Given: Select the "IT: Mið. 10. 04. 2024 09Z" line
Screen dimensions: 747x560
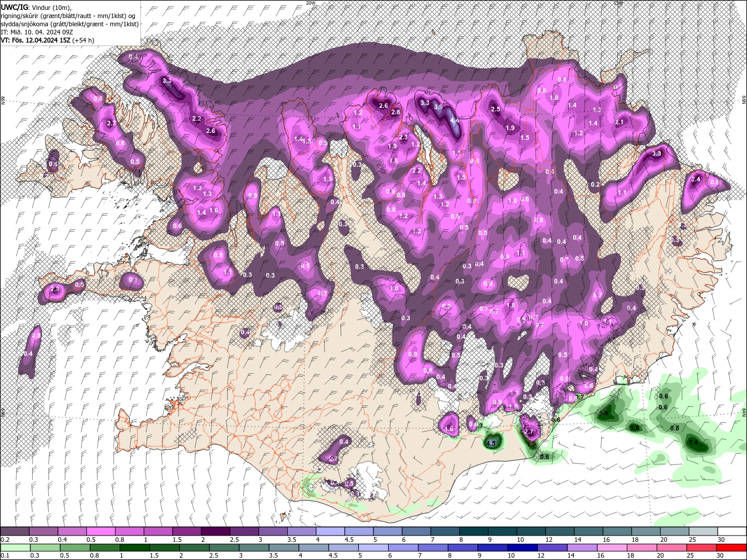Looking at the screenshot, I should click(37, 32).
